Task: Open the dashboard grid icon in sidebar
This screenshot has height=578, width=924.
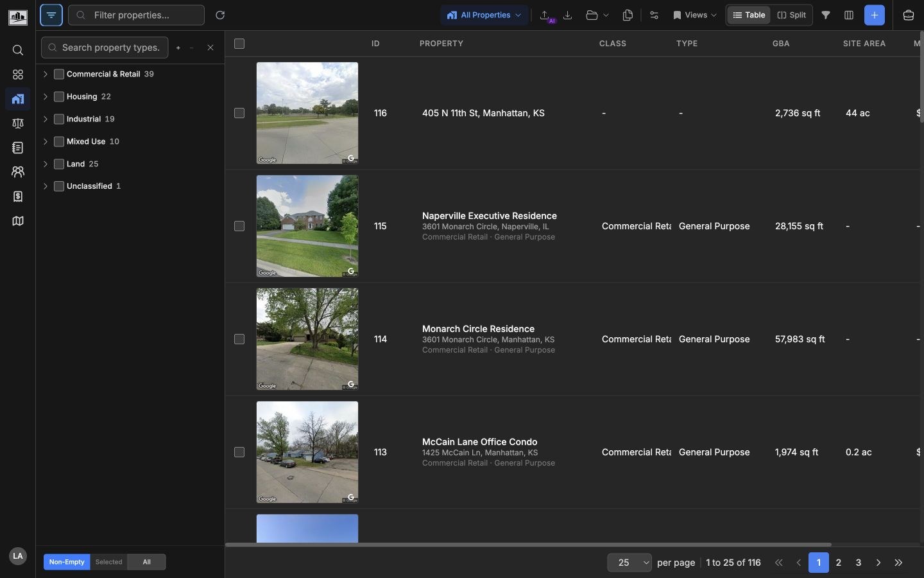Action: coord(18,74)
